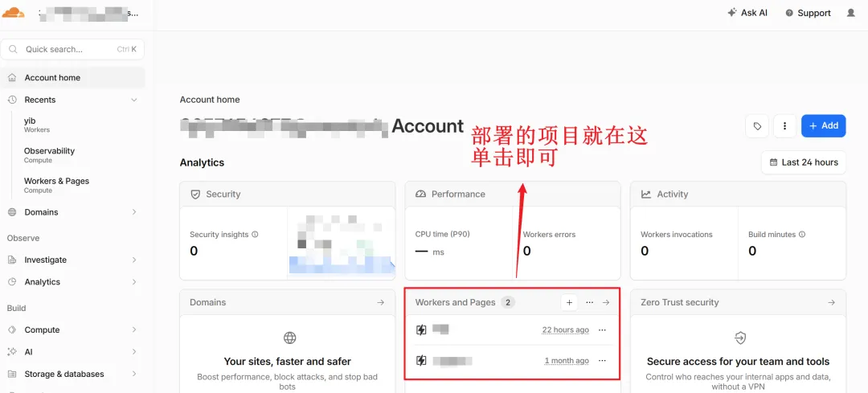This screenshot has width=868, height=393.
Task: Open the Zero Trust security arrow
Action: 831,302
